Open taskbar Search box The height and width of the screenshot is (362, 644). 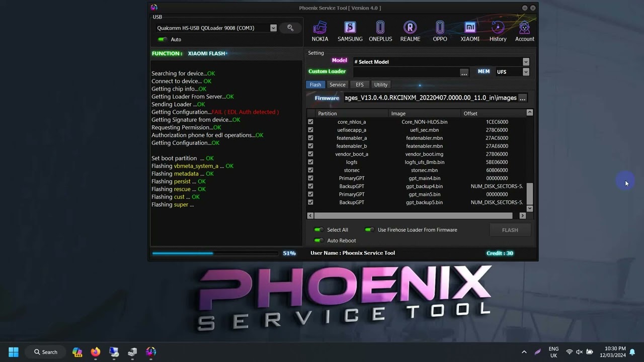tap(46, 352)
